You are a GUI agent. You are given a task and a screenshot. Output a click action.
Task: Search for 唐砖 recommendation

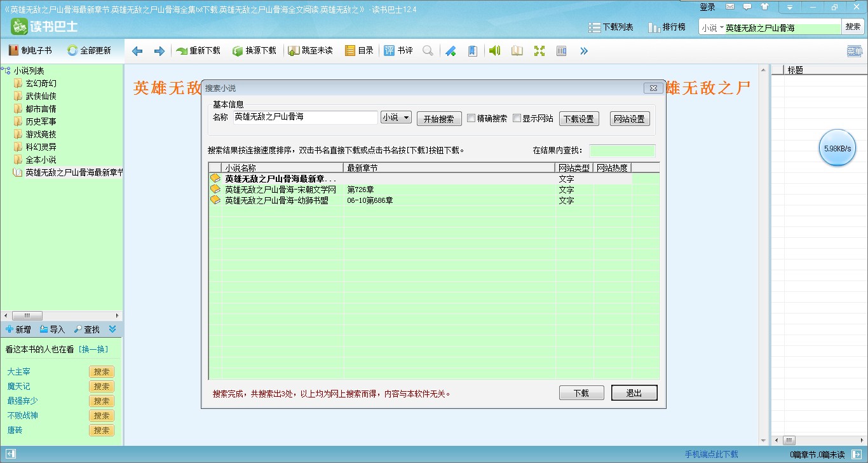pos(102,431)
